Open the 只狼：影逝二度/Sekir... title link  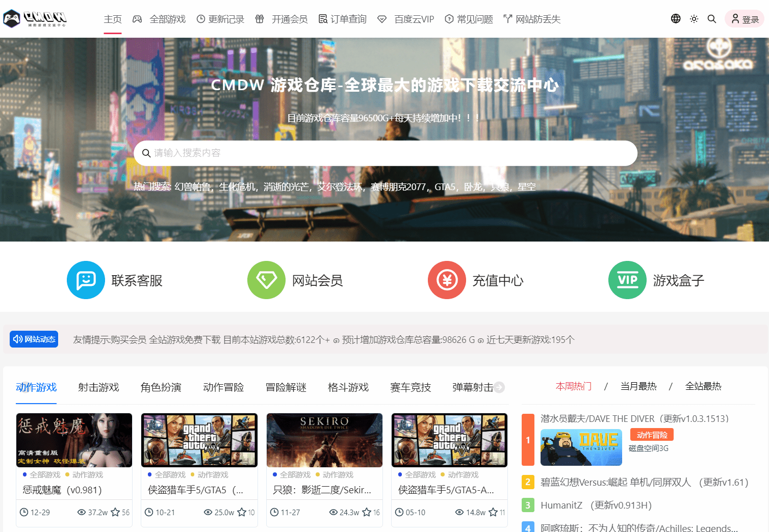[x=322, y=490]
